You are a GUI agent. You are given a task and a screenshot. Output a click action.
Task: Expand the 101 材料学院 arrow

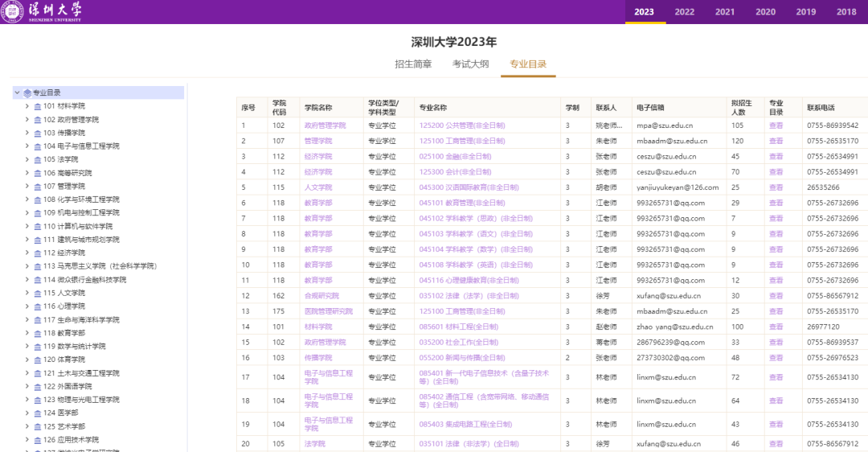pos(27,106)
